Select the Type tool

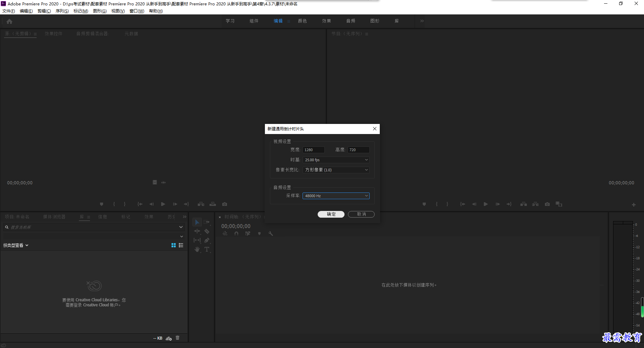point(207,249)
